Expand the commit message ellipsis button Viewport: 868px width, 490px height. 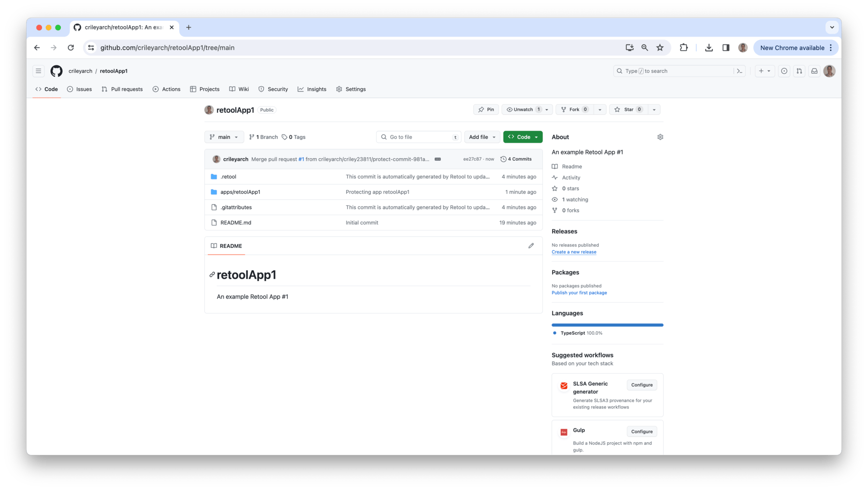pos(437,159)
